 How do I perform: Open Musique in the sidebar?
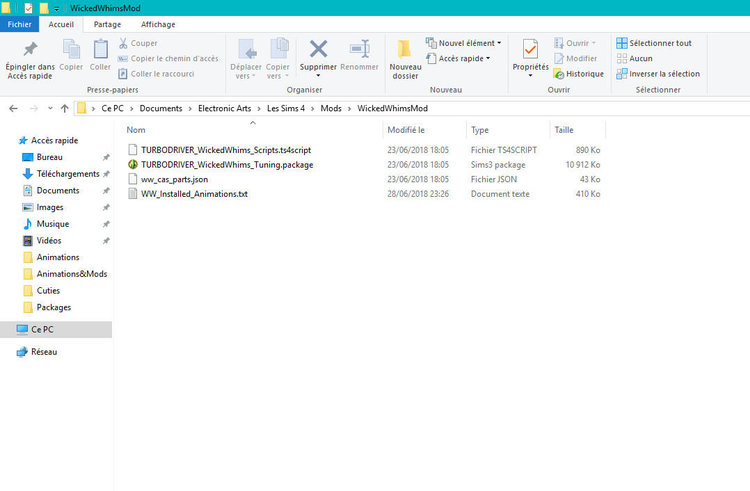click(x=53, y=224)
